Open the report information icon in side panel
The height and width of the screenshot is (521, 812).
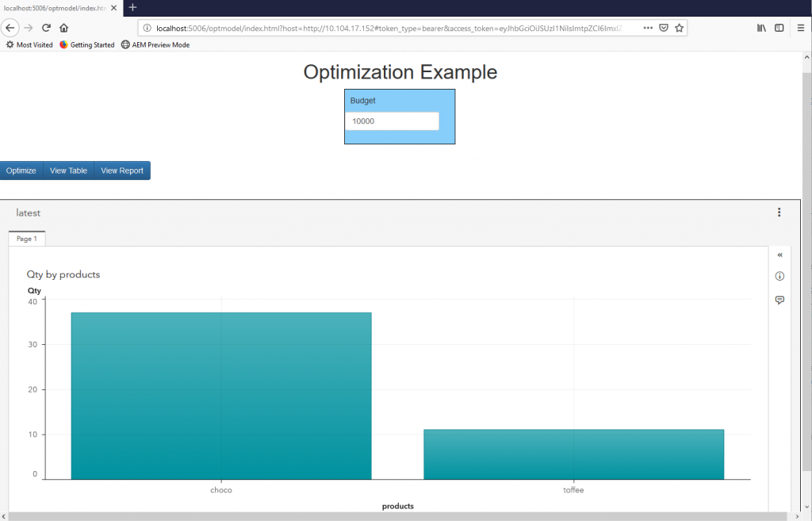coord(779,276)
